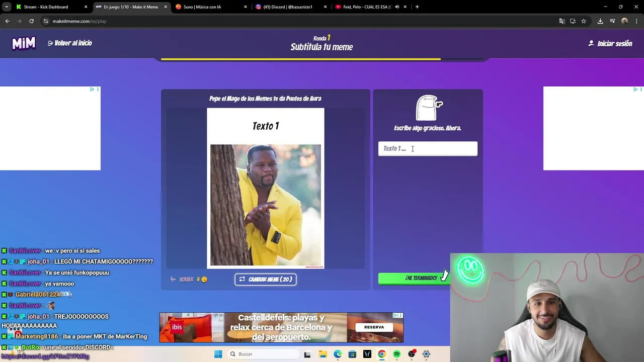Click ¡He terminado! green button
The image size is (644, 362).
point(414,278)
